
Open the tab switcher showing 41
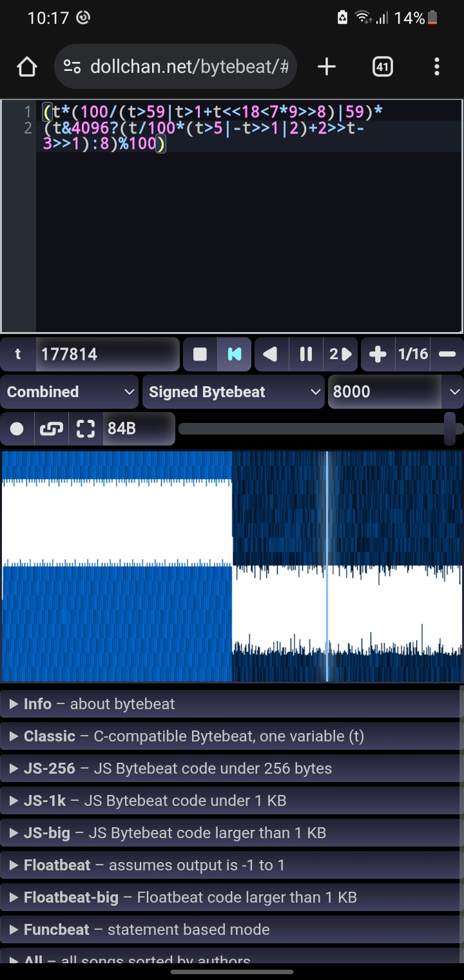point(382,66)
